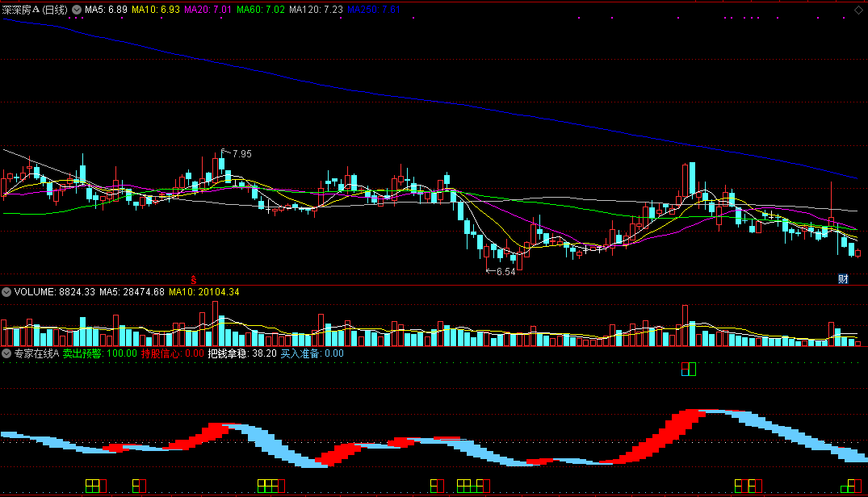This screenshot has width=868, height=497.
Task: Click the 6.54 low price annotation
Action: pyautogui.click(x=506, y=271)
